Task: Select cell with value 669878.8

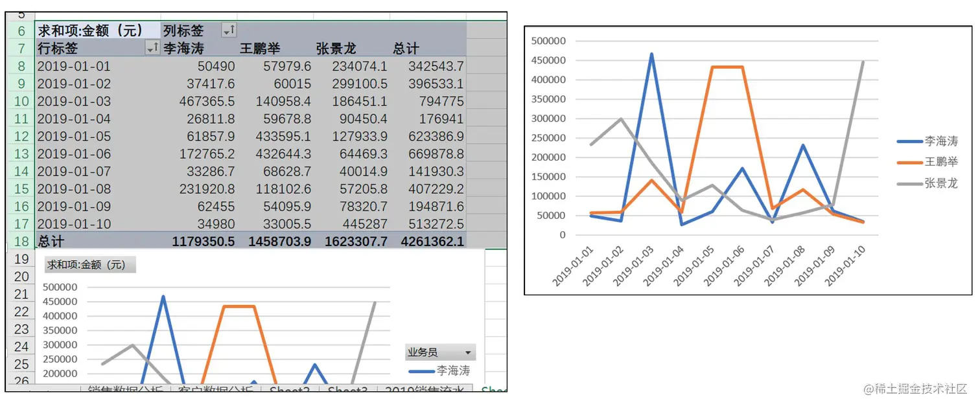Action: 436,153
